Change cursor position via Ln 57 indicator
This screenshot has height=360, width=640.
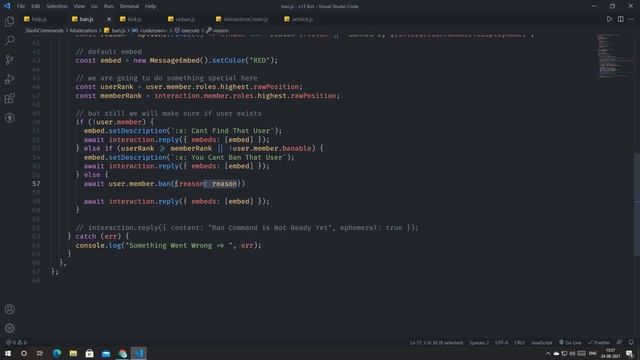pos(436,342)
